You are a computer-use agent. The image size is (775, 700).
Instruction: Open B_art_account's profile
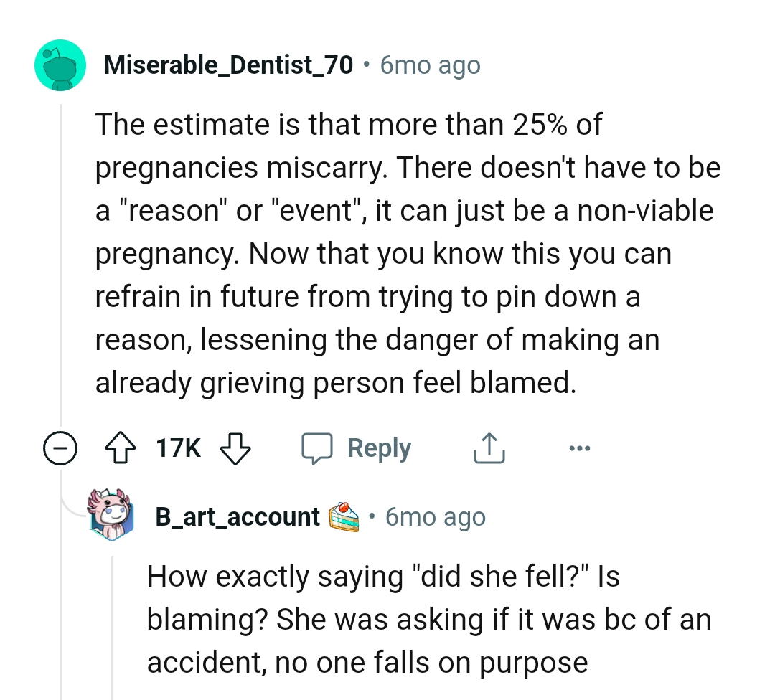click(x=238, y=516)
